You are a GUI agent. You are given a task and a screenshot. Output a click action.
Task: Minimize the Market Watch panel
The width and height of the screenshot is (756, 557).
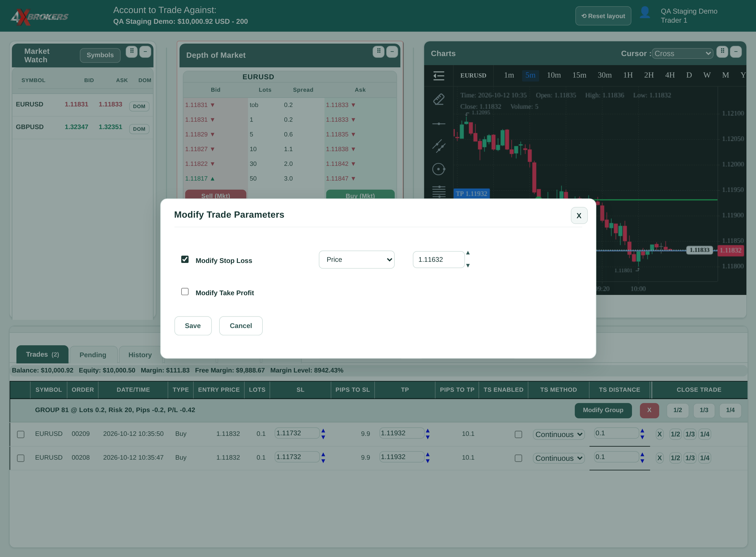146,51
